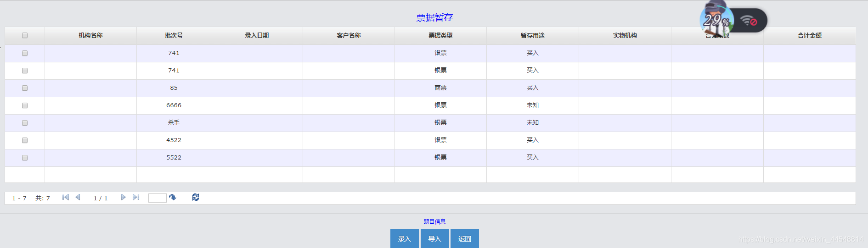The width and height of the screenshot is (868, 248).
Task: Sort by 批次号 column header
Action: pos(174,35)
